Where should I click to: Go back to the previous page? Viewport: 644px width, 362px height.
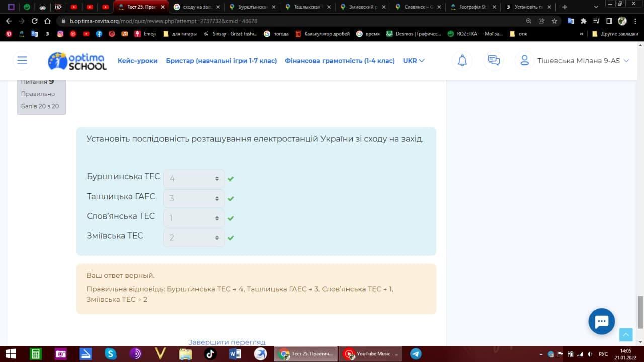click(x=9, y=21)
